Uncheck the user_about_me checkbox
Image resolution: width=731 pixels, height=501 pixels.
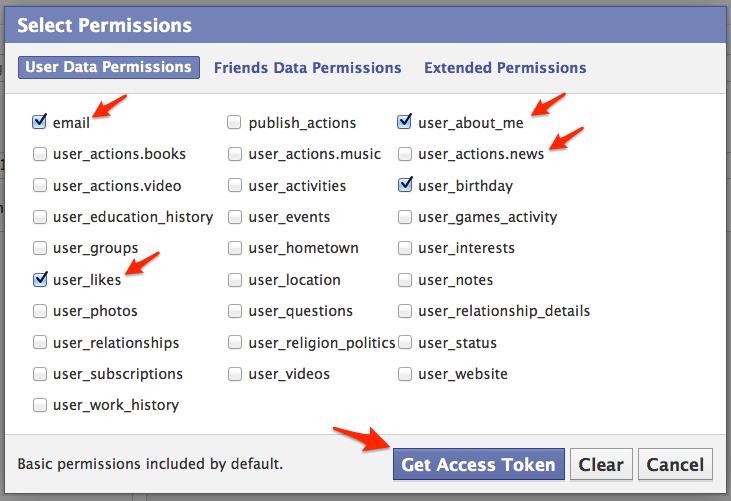tap(405, 122)
